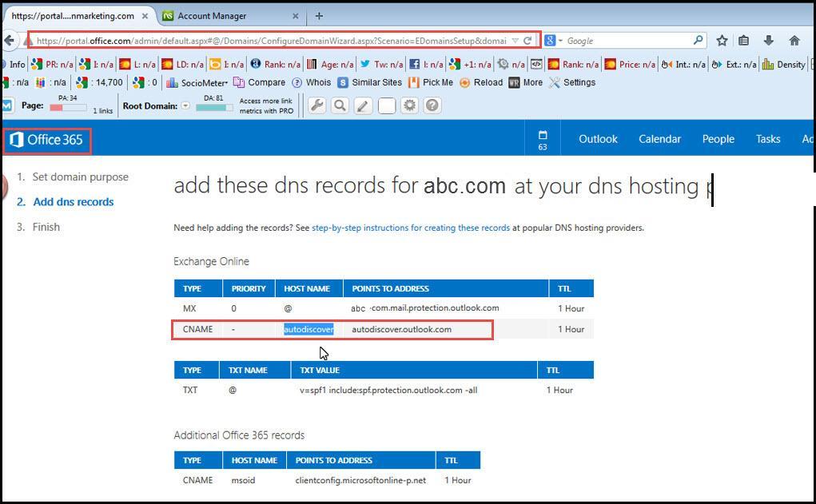816x504 pixels.
Task: Click the portal.office.com address bar
Action: click(271, 41)
